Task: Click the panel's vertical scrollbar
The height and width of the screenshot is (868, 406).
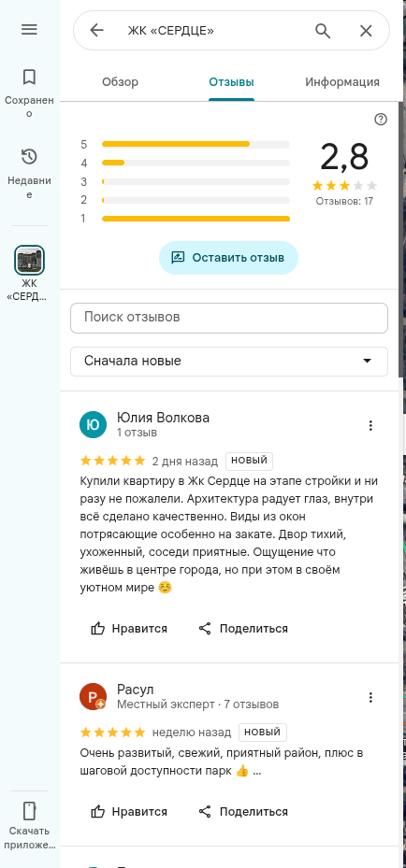Action: click(400, 238)
